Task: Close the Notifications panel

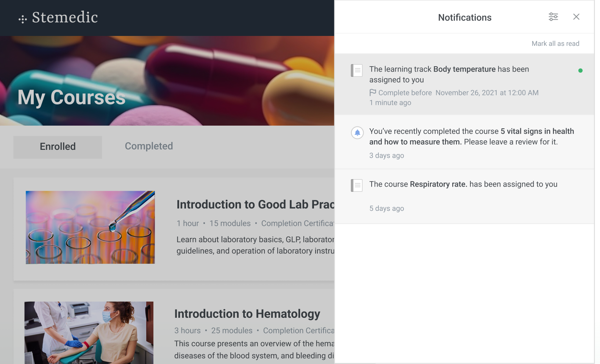Action: 576,17
